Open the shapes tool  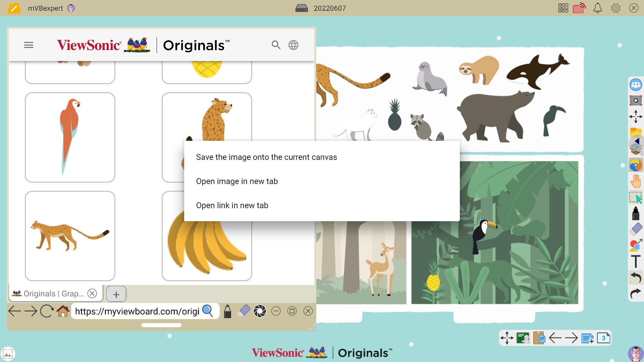[636, 245]
